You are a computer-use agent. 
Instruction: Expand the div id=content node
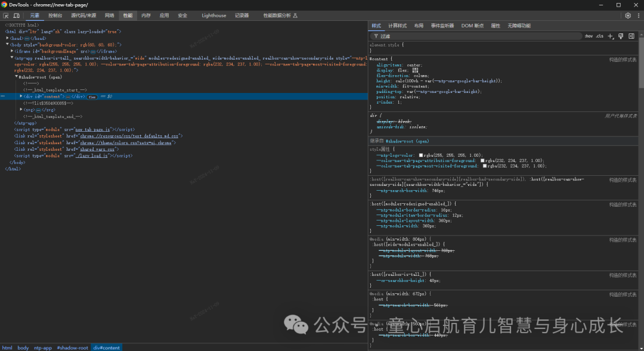click(x=21, y=97)
